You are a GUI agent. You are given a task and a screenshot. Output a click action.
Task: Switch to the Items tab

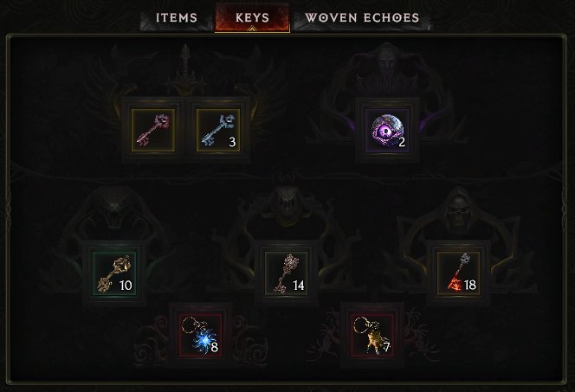point(177,17)
